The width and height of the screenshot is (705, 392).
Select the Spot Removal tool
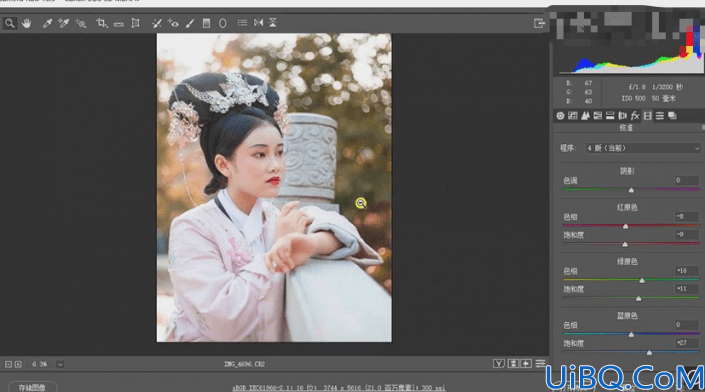pyautogui.click(x=156, y=23)
